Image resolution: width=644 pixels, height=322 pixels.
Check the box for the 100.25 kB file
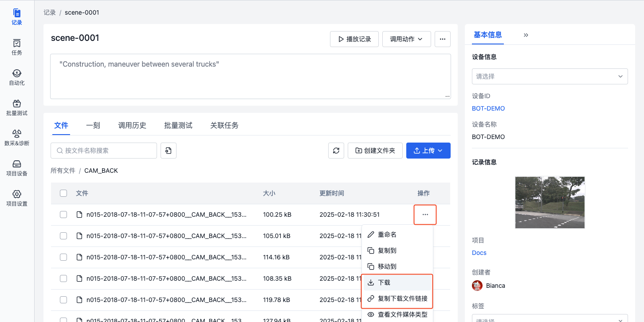point(63,215)
